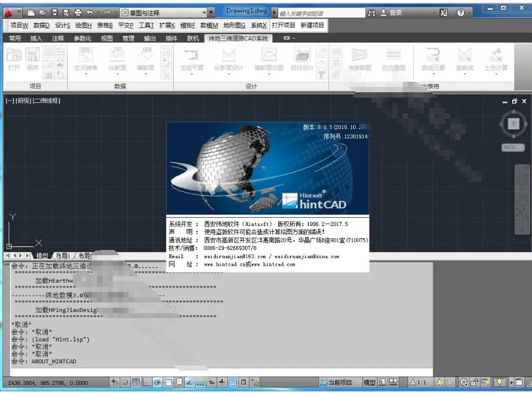Open the 表格B menu

tap(105, 26)
